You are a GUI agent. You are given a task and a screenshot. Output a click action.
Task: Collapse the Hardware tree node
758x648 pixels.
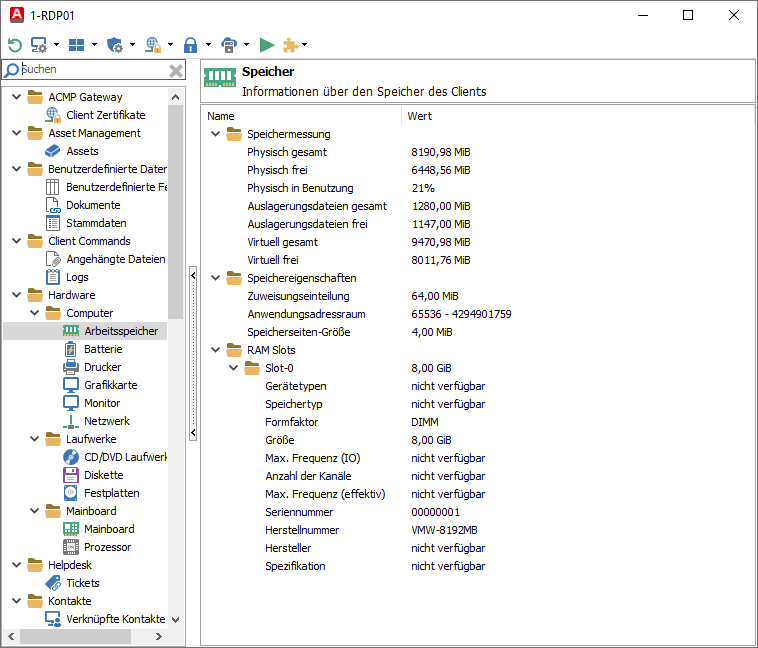click(x=17, y=295)
